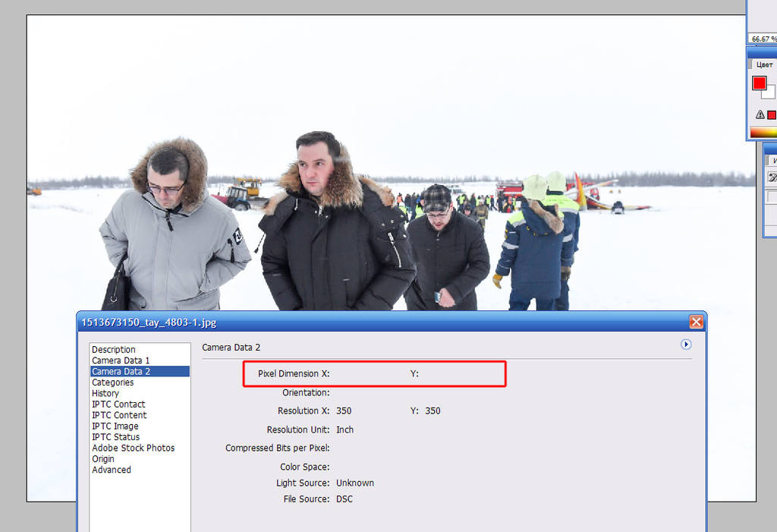This screenshot has height=532, width=777.
Task: Open IPTC Image section
Action: coord(115,426)
